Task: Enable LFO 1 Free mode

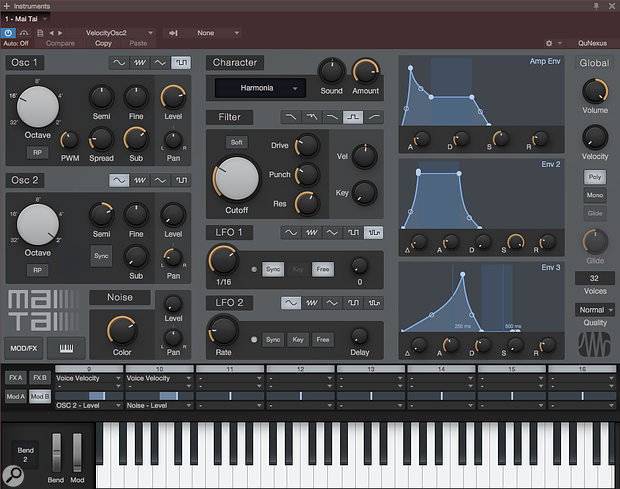Action: (x=323, y=269)
